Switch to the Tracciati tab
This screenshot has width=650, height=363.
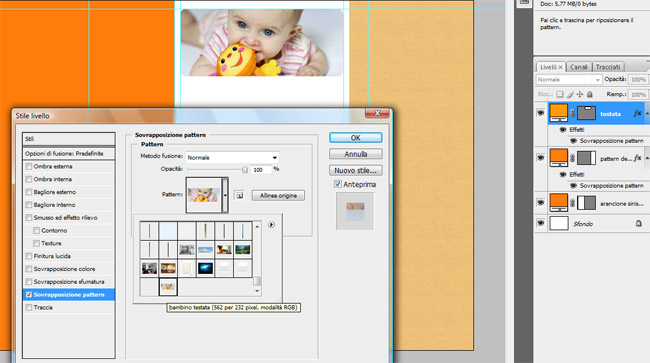pos(608,67)
